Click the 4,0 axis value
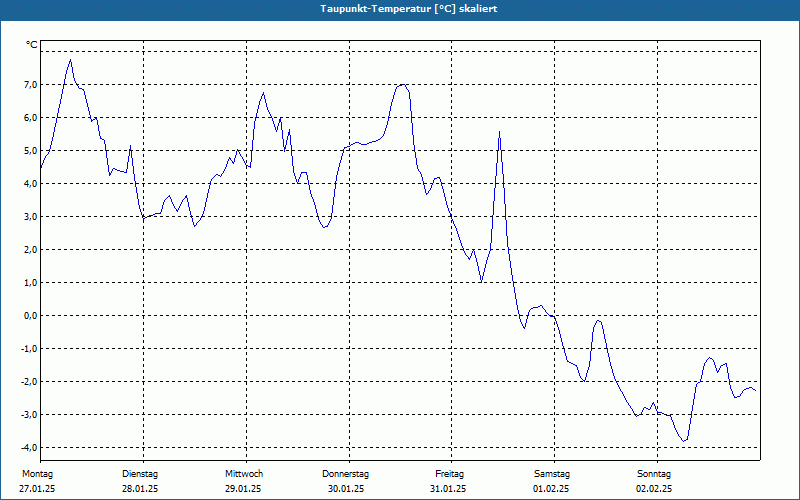 pyautogui.click(x=30, y=184)
